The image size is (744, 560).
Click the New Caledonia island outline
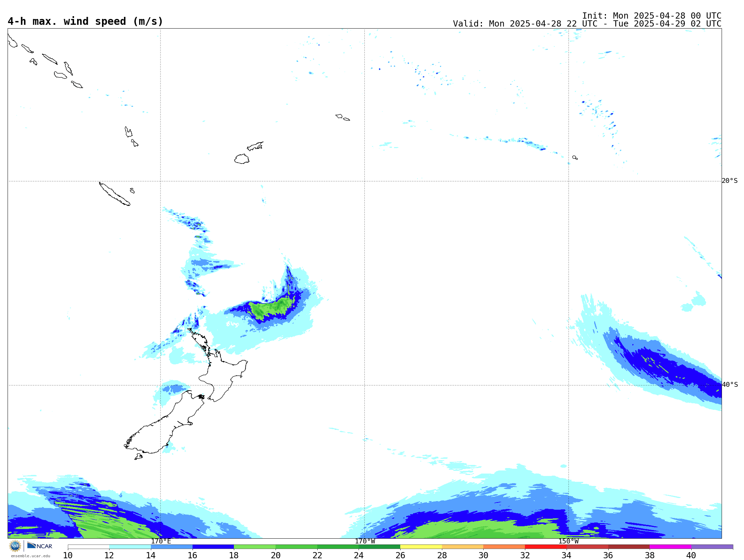[115, 194]
